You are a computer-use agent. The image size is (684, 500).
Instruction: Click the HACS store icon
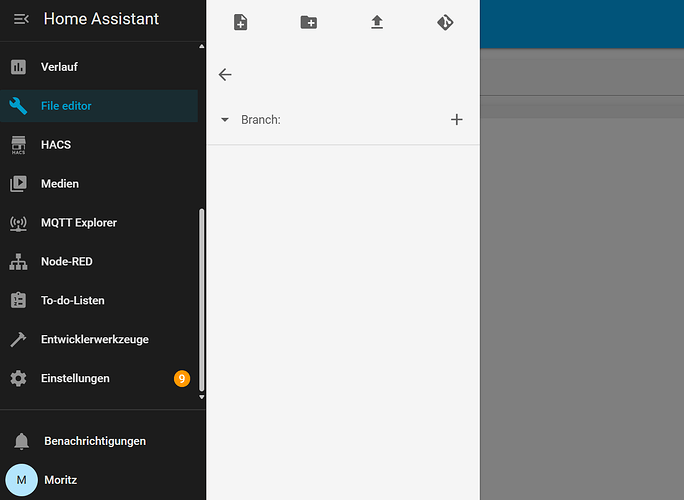pyautogui.click(x=18, y=145)
